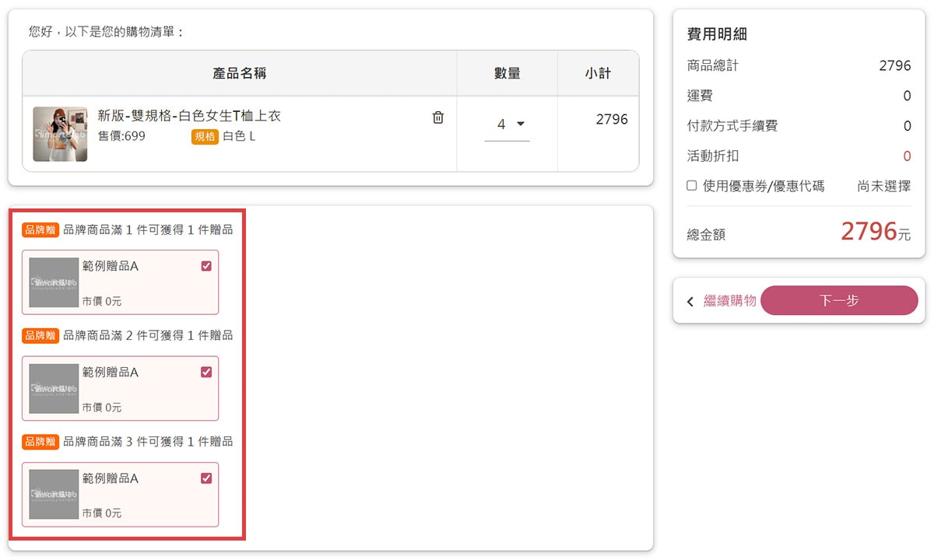Viewport: 934px width, 560px height.
Task: Click the 產品名稱 column header
Action: pyautogui.click(x=240, y=73)
